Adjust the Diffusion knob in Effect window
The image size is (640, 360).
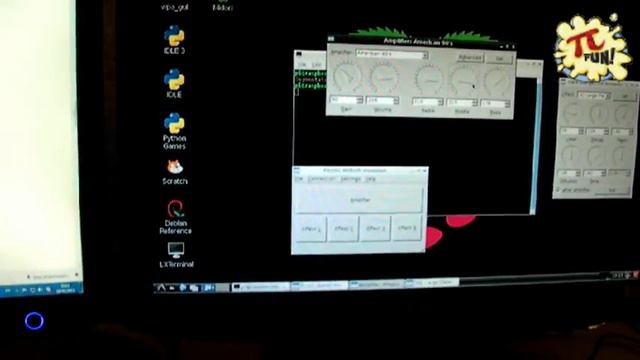tap(570, 155)
